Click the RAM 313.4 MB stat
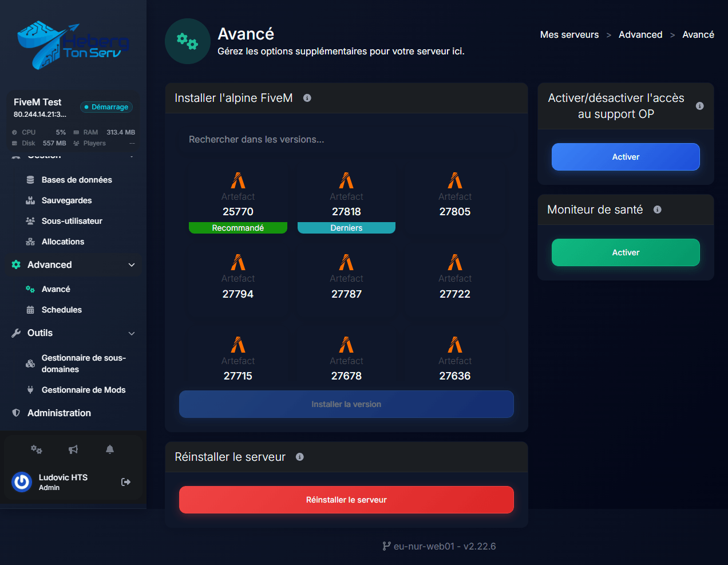728x565 pixels. [104, 132]
